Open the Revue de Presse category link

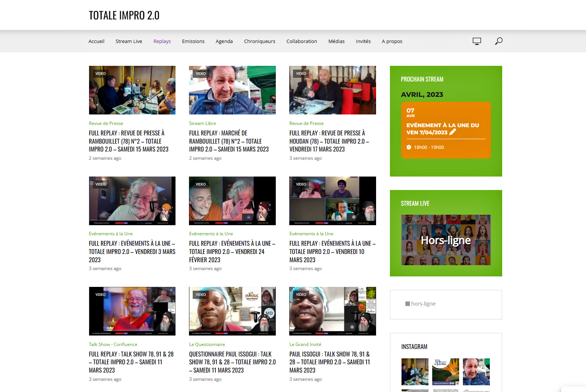(x=106, y=123)
